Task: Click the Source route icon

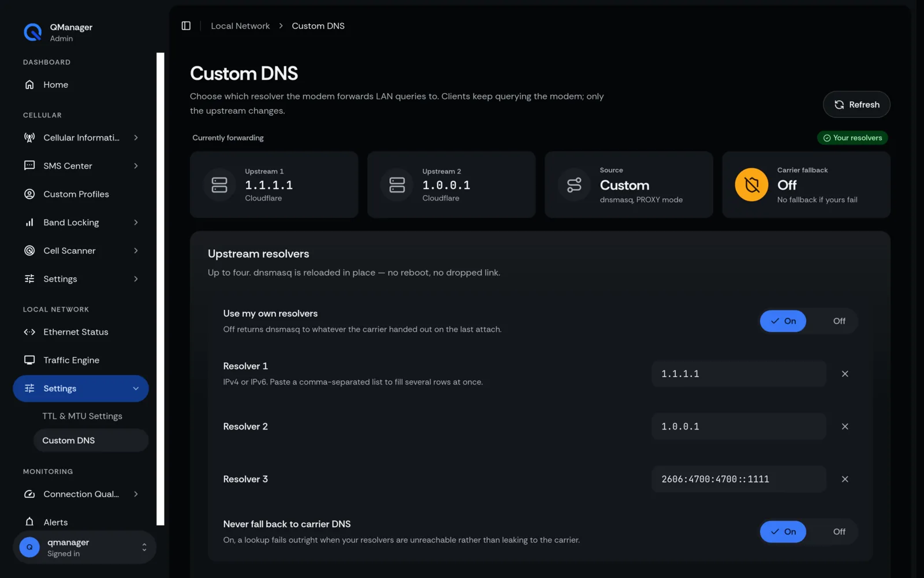Action: [574, 185]
